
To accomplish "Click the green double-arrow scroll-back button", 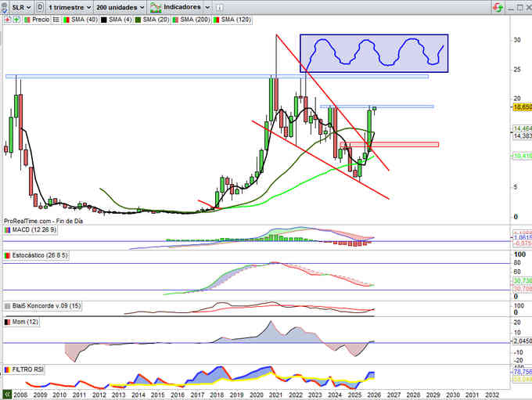I will (7, 395).
